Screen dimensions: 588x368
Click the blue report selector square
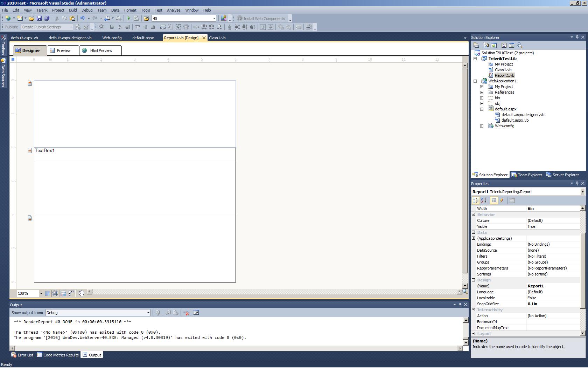[13, 59]
